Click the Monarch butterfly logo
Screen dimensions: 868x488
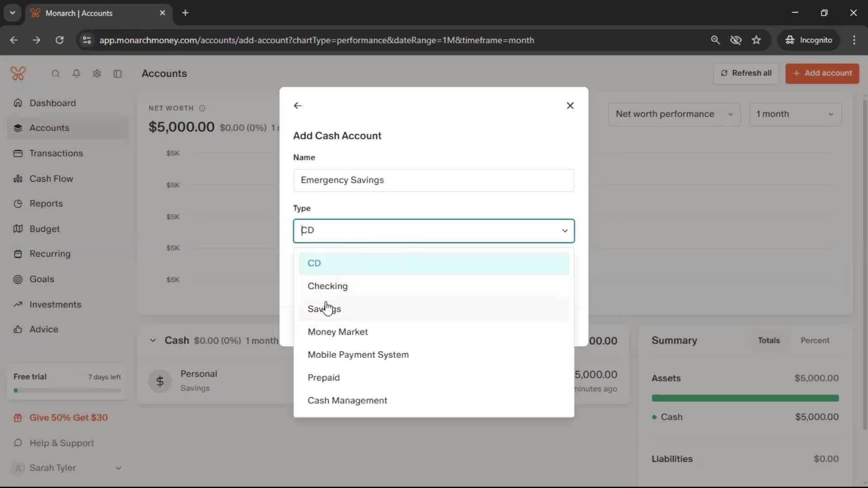pos(18,73)
